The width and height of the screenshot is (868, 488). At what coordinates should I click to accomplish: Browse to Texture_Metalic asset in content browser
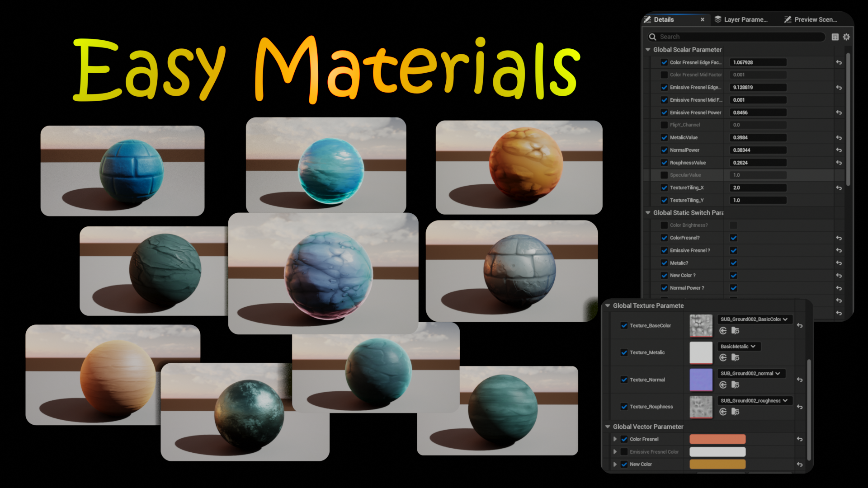pos(735,358)
